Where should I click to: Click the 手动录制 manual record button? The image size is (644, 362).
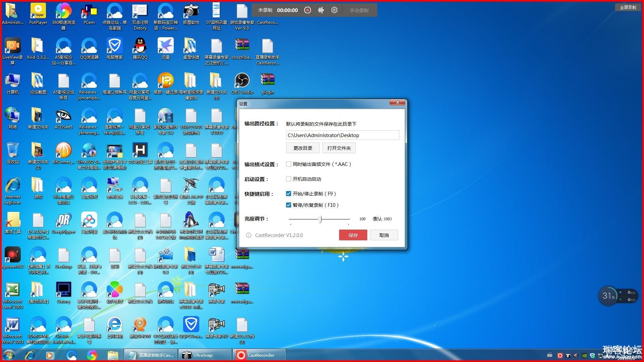click(x=359, y=10)
